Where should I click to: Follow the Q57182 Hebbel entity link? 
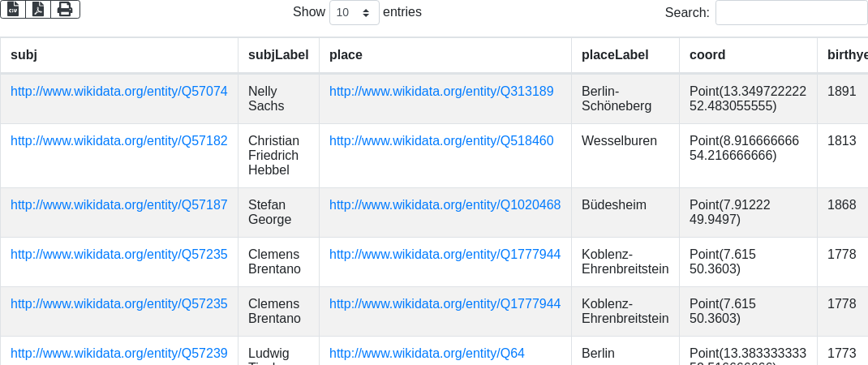pyautogui.click(x=119, y=141)
